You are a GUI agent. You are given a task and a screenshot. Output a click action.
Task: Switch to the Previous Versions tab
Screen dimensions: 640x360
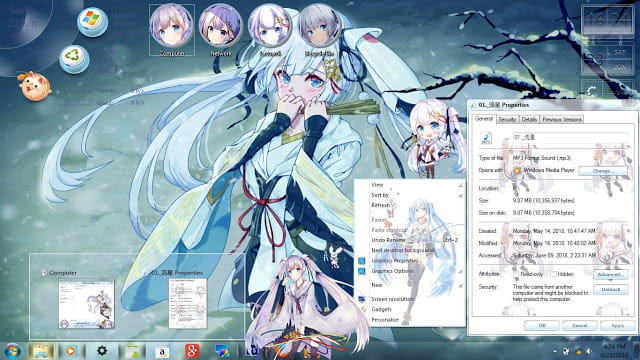[x=562, y=120]
